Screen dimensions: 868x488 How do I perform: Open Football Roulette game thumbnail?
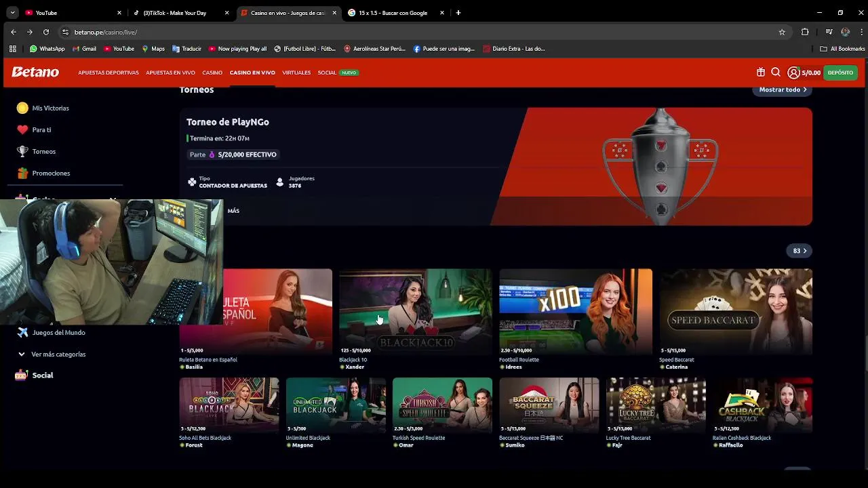pos(576,311)
